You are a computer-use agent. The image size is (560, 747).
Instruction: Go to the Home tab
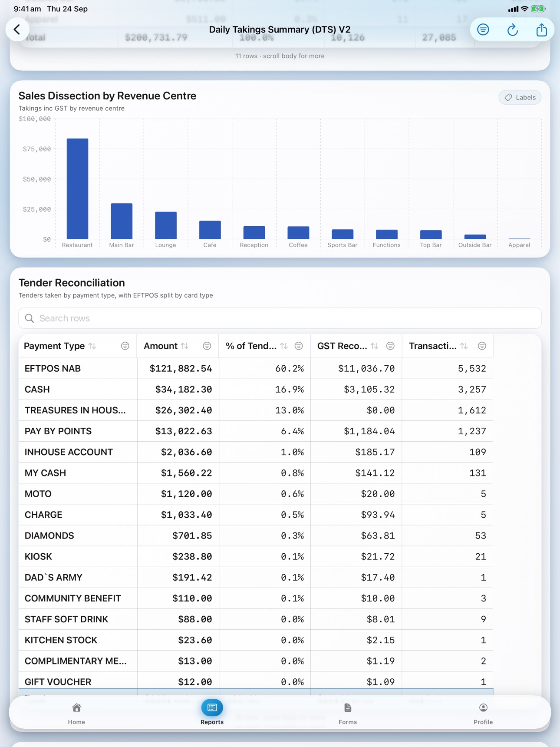(76, 713)
